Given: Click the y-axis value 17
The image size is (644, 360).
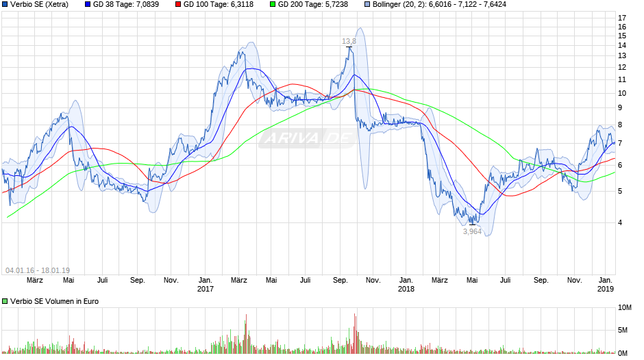Looking at the screenshot, I should [x=622, y=18].
